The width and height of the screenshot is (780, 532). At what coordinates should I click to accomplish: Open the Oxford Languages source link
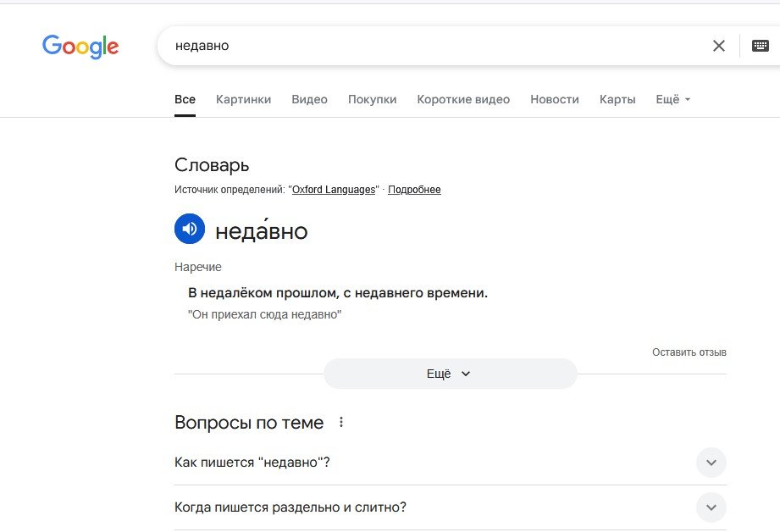pyautogui.click(x=334, y=190)
